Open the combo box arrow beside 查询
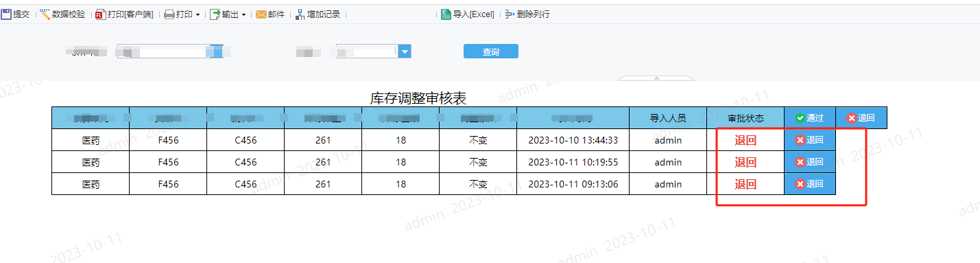 [x=404, y=52]
